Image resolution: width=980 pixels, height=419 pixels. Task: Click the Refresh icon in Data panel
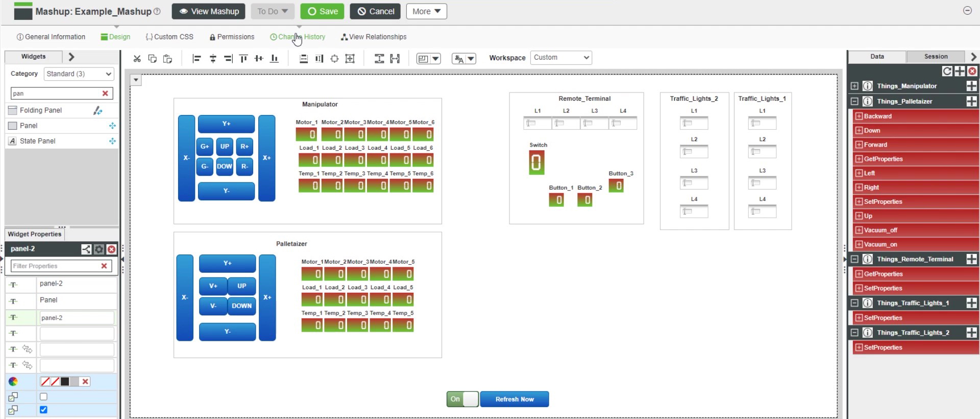(947, 72)
